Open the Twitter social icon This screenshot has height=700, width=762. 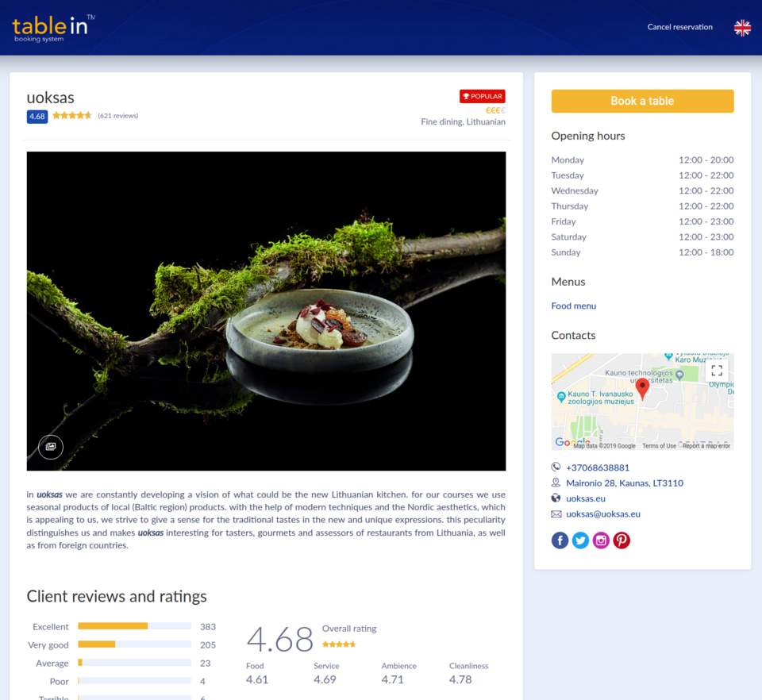pyautogui.click(x=580, y=540)
